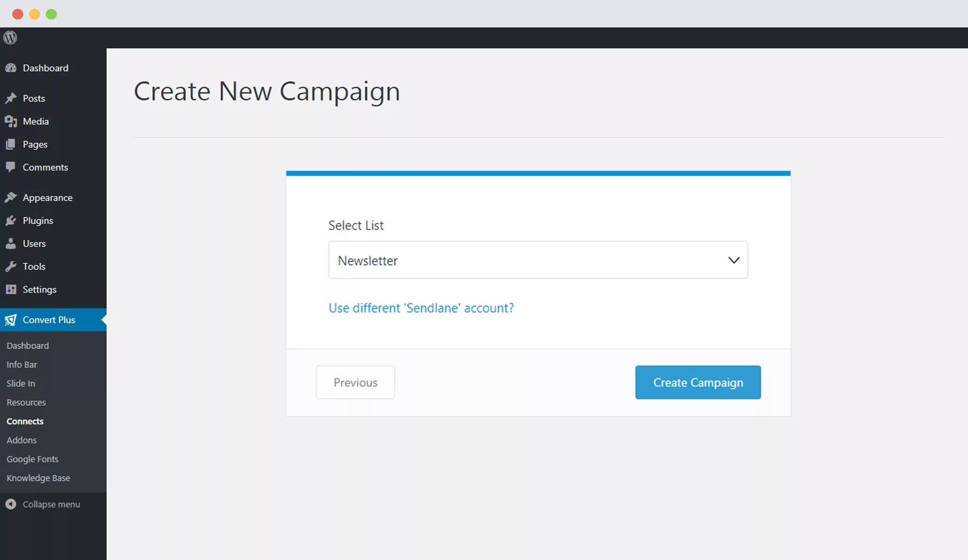Click the Appearance paintbrush icon
Screen dimensions: 968x560
(x=11, y=198)
